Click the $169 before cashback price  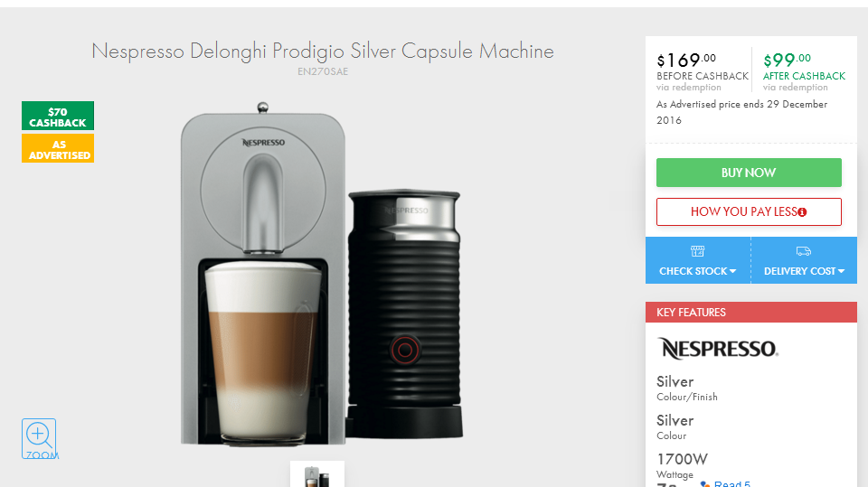(x=686, y=60)
